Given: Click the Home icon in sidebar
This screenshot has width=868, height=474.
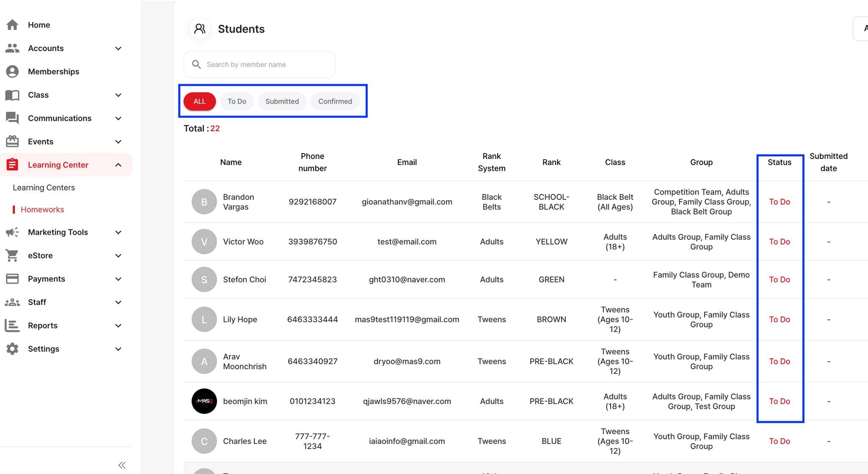Looking at the screenshot, I should click(x=12, y=25).
